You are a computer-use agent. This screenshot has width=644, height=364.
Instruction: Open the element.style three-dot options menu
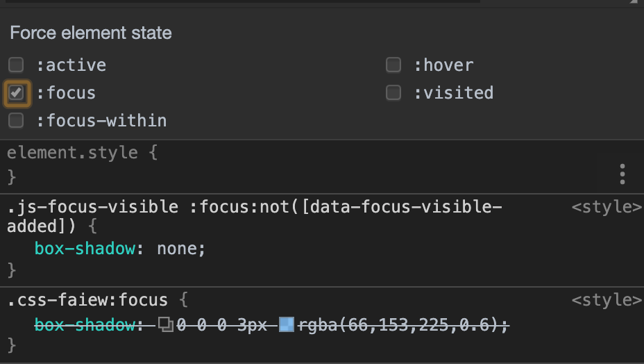[622, 174]
